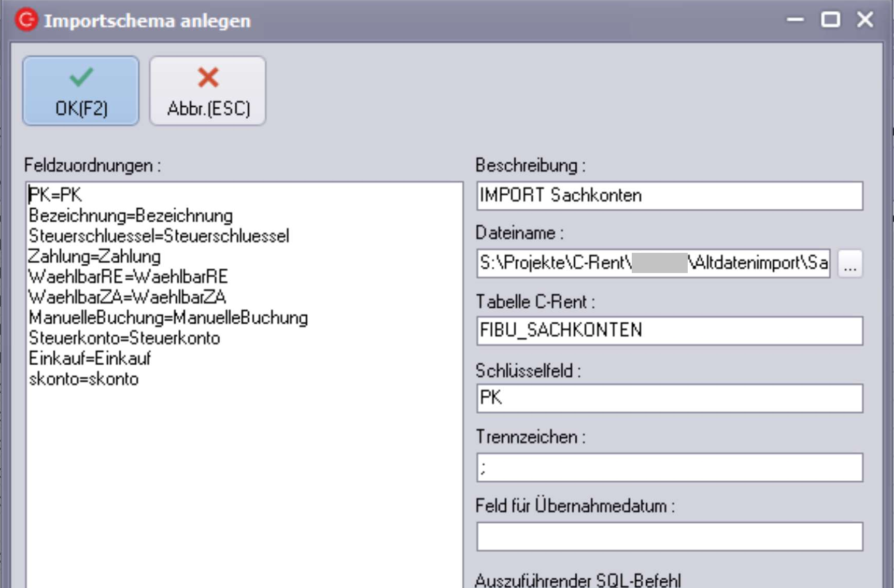This screenshot has height=588, width=894.
Task: Click the ManuelleBuchung=ManuelleBuchung entry
Action: pyautogui.click(x=168, y=318)
